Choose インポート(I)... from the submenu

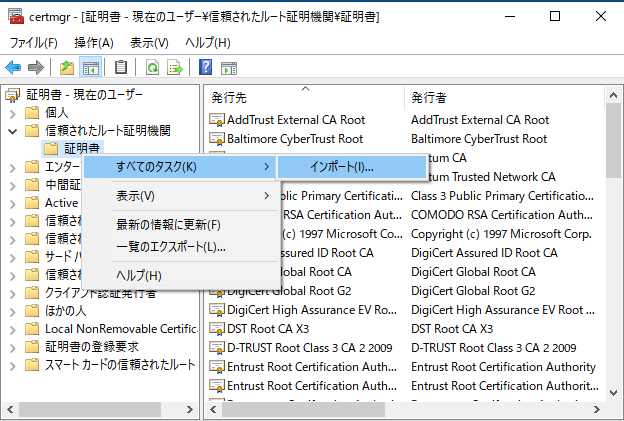[352, 167]
